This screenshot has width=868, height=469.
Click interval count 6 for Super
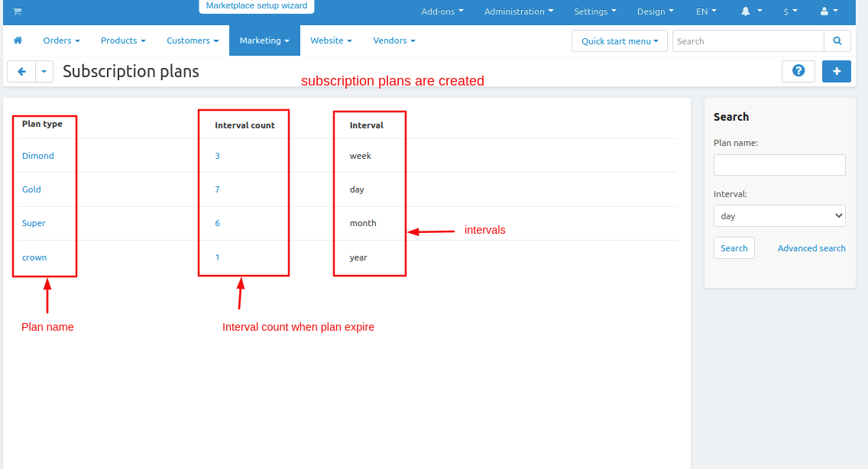218,223
